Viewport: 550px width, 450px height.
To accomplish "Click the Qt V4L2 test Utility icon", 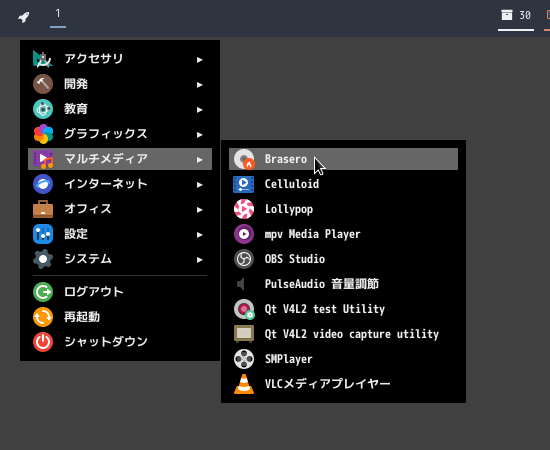I will (x=244, y=309).
